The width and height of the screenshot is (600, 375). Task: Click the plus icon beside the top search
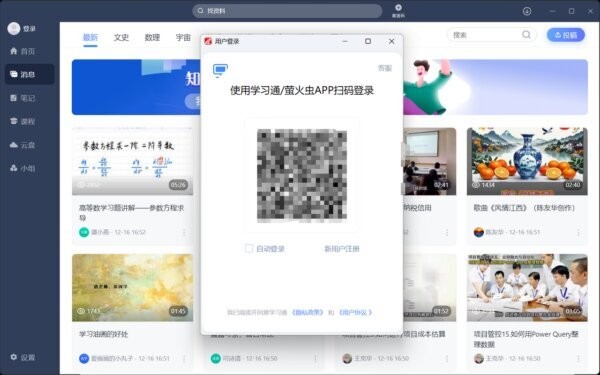(x=398, y=7)
